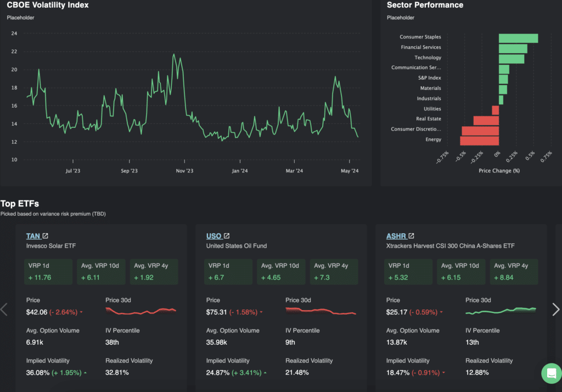The height and width of the screenshot is (392, 562).
Task: Go to next ETF carousel arrow
Action: coord(555,310)
